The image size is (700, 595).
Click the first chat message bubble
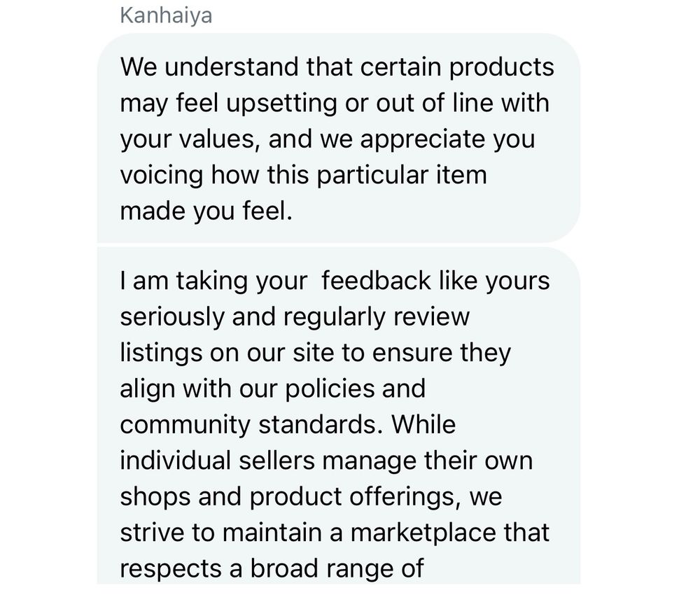click(x=337, y=138)
